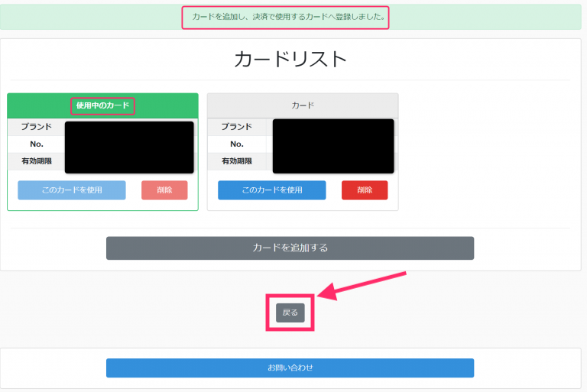587x392 pixels.
Task: Click the card-added success notification message
Action: click(289, 17)
